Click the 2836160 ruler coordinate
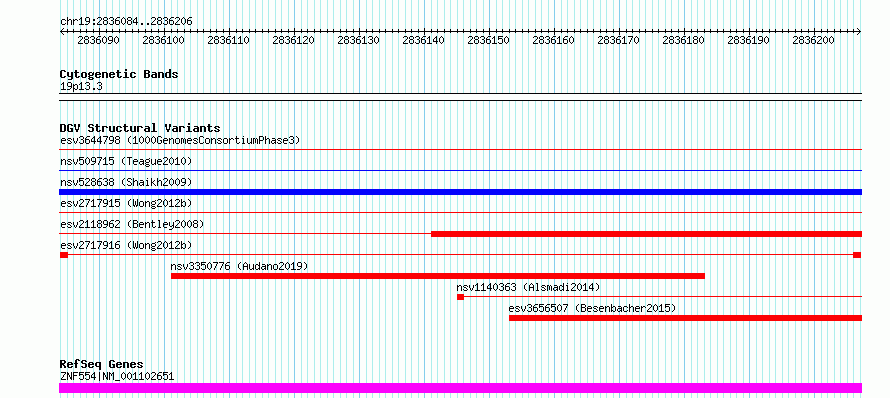Image resolution: width=890 pixels, height=398 pixels. (553, 40)
